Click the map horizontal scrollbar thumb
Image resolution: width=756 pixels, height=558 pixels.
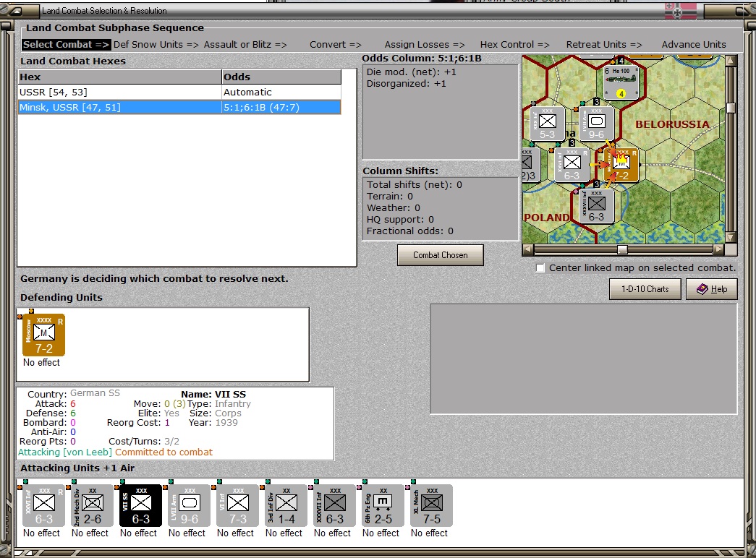622,249
